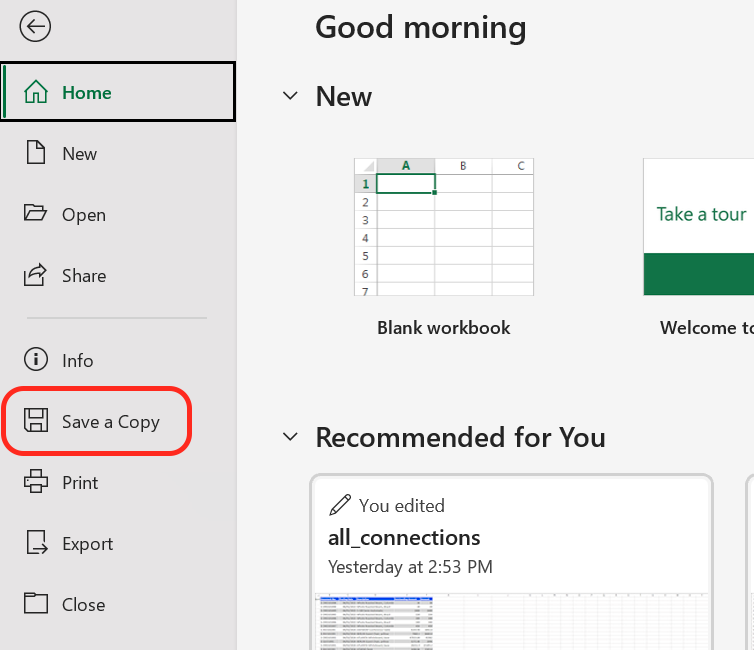Open the Print menu entry

(118, 482)
